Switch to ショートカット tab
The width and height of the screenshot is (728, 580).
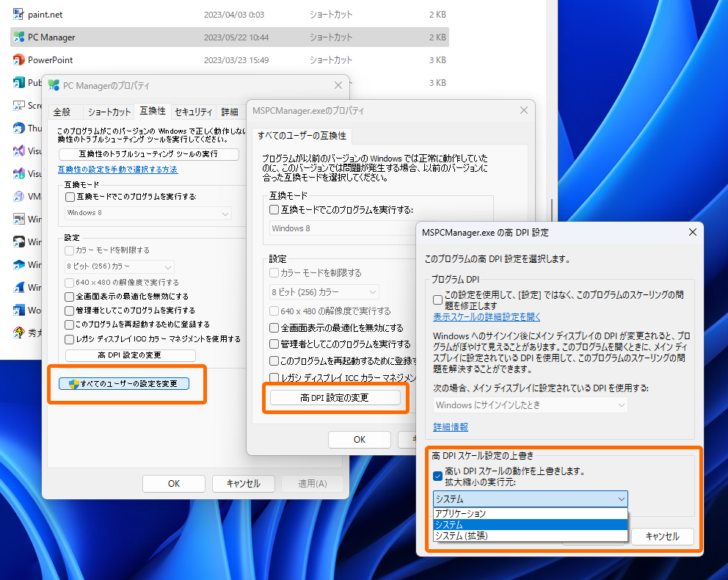[x=109, y=112]
